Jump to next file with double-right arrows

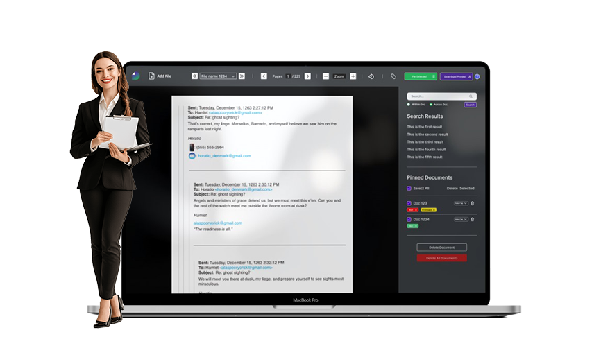[242, 76]
